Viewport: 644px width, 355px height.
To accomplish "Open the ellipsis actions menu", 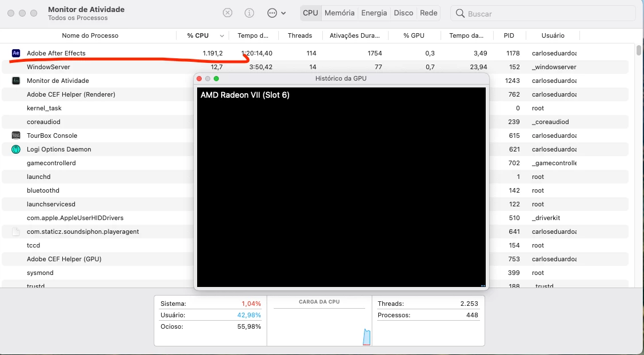I will tap(277, 13).
